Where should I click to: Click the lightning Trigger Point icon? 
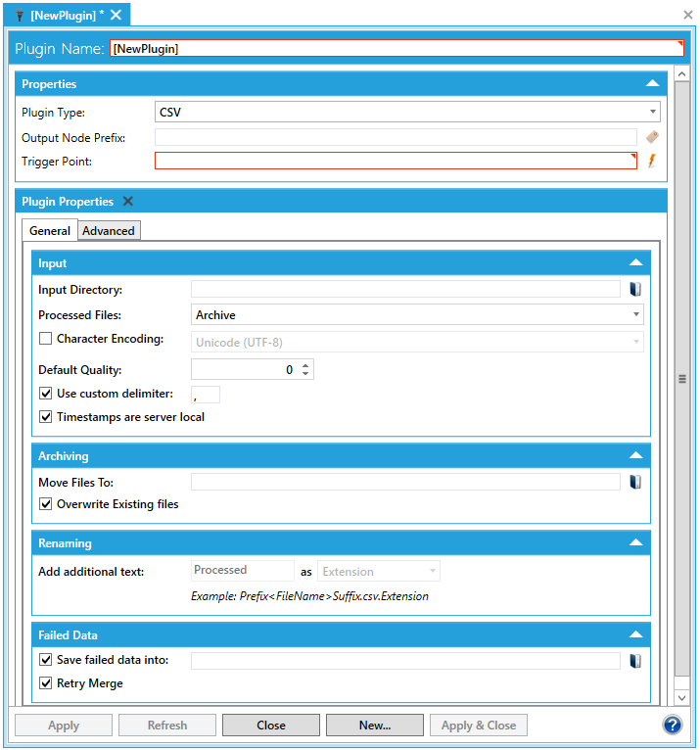(652, 161)
